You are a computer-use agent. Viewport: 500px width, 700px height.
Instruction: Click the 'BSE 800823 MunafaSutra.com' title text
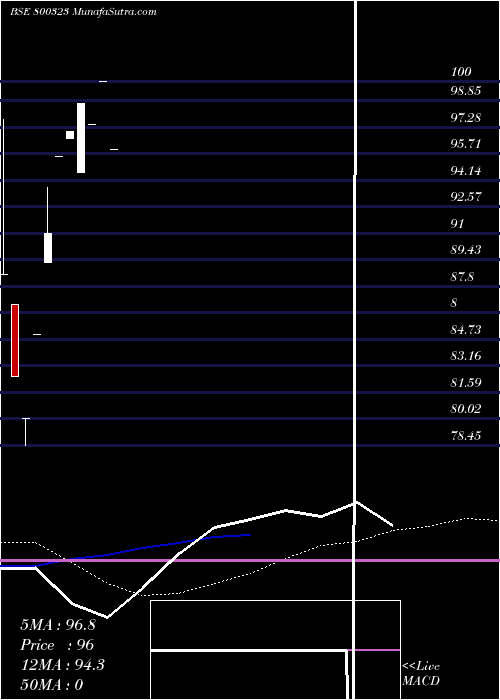83,12
